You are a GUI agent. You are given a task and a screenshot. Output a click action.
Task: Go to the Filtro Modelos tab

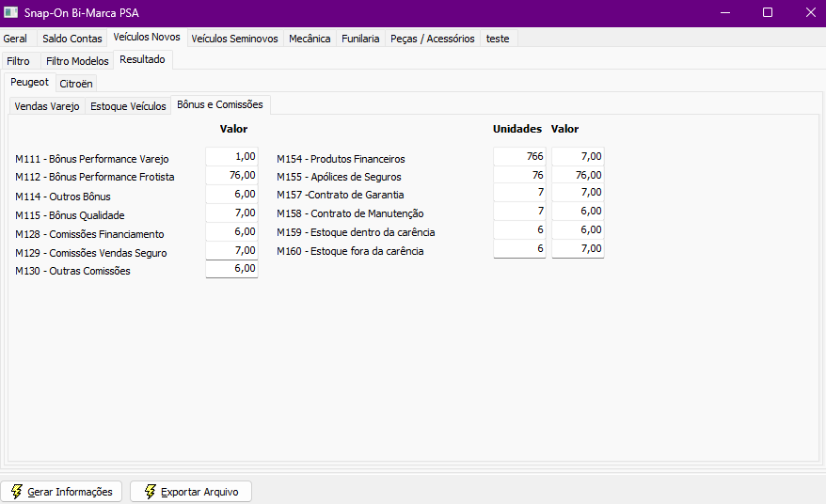click(77, 61)
